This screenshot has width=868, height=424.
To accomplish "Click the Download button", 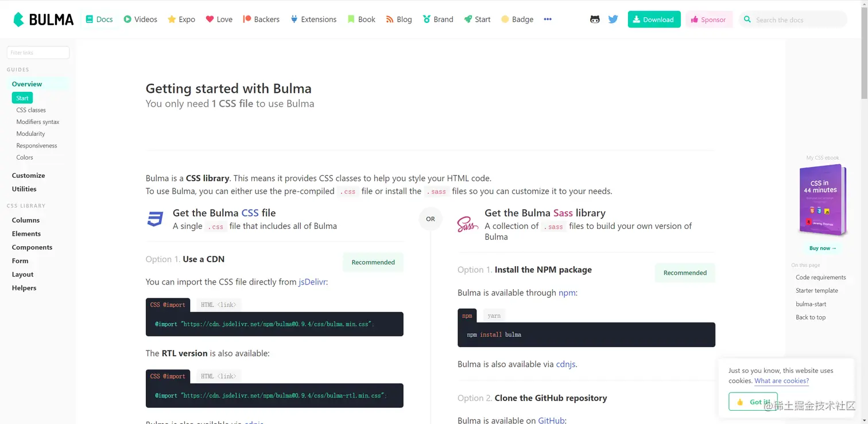I will click(x=654, y=20).
